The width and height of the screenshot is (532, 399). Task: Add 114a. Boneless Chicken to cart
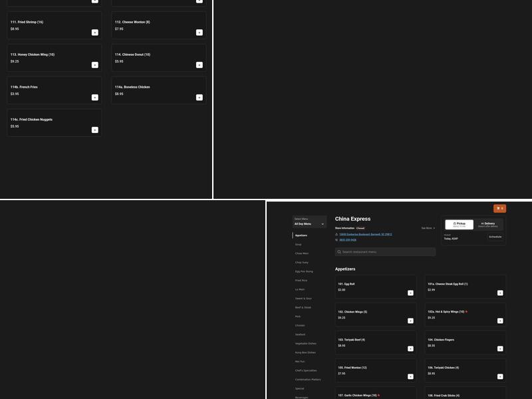(x=199, y=98)
